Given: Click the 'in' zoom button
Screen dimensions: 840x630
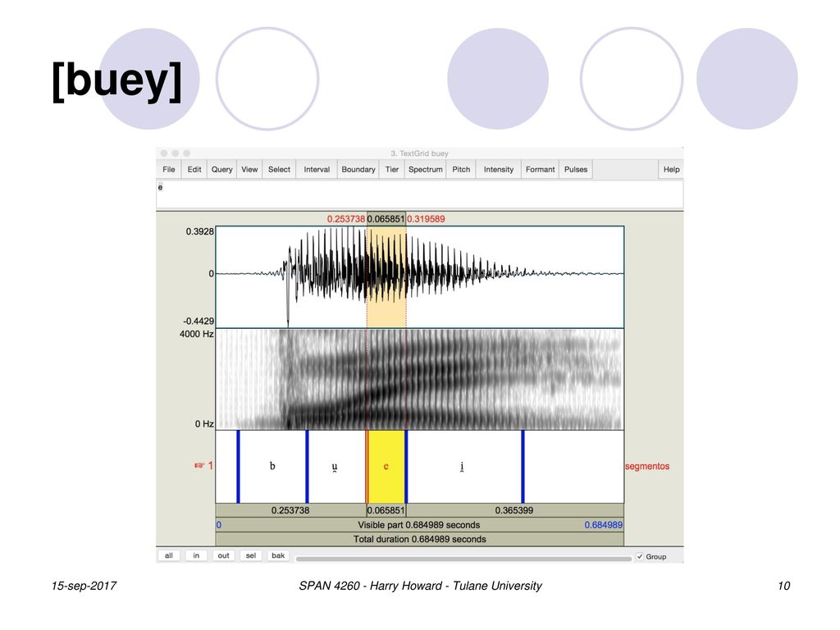Looking at the screenshot, I should point(196,555).
